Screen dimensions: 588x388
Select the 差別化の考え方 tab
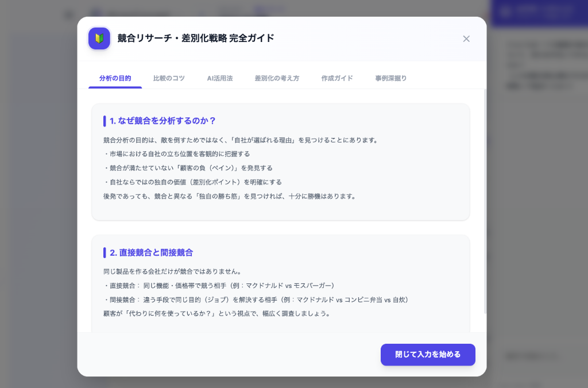point(277,78)
